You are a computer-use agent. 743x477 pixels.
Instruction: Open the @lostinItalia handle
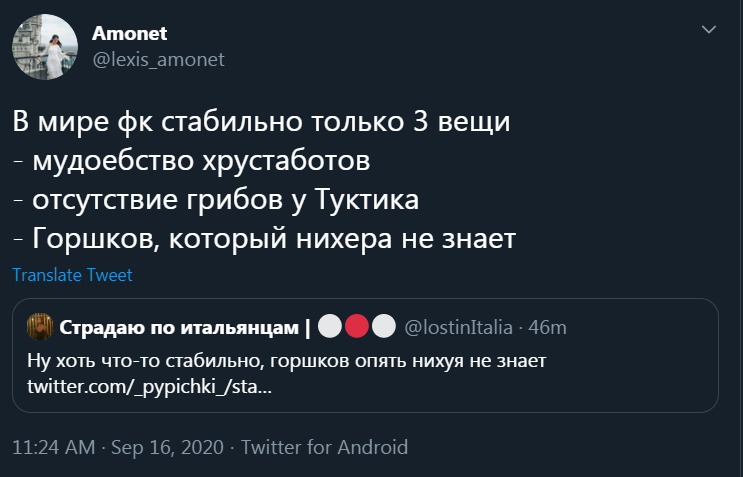tap(458, 327)
